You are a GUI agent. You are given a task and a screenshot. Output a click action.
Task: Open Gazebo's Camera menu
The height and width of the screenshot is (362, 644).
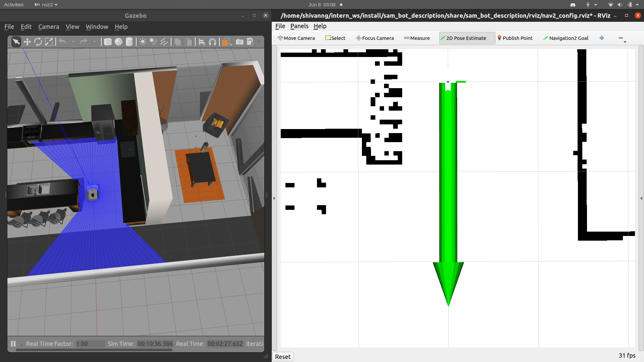(x=49, y=27)
